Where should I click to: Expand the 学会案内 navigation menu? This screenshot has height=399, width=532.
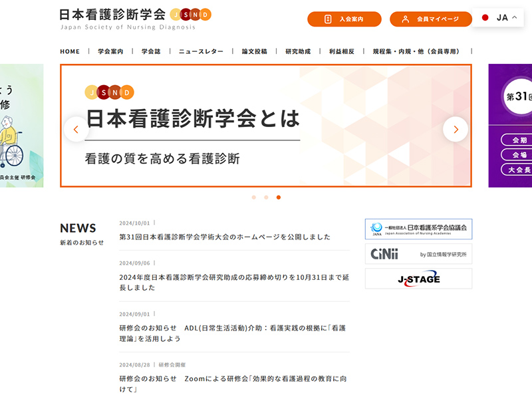click(x=110, y=51)
